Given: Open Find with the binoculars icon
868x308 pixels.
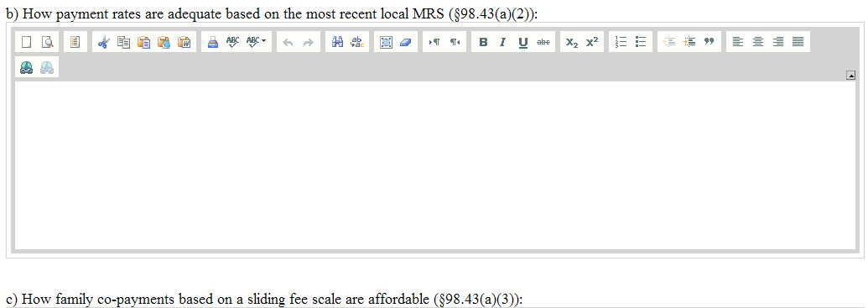Looking at the screenshot, I should (x=338, y=42).
